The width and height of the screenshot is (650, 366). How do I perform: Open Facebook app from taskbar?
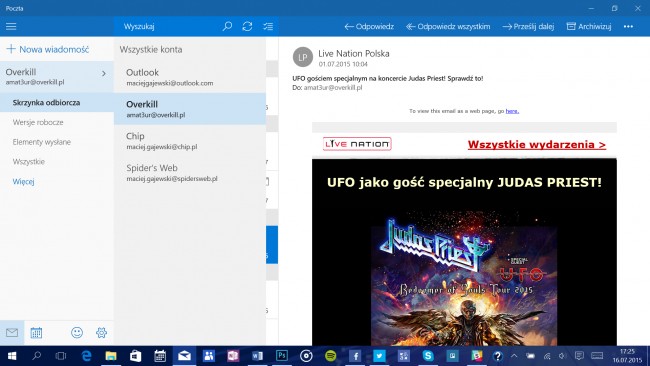point(355,356)
